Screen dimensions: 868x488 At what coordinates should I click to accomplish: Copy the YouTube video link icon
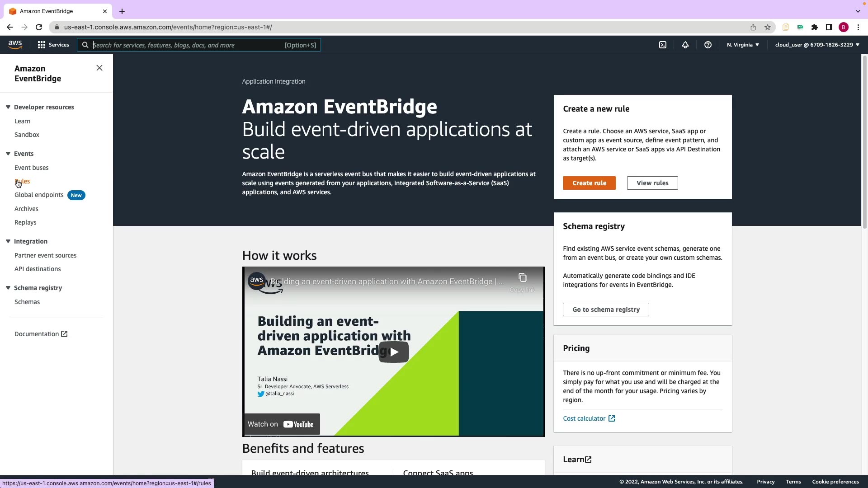pos(522,277)
